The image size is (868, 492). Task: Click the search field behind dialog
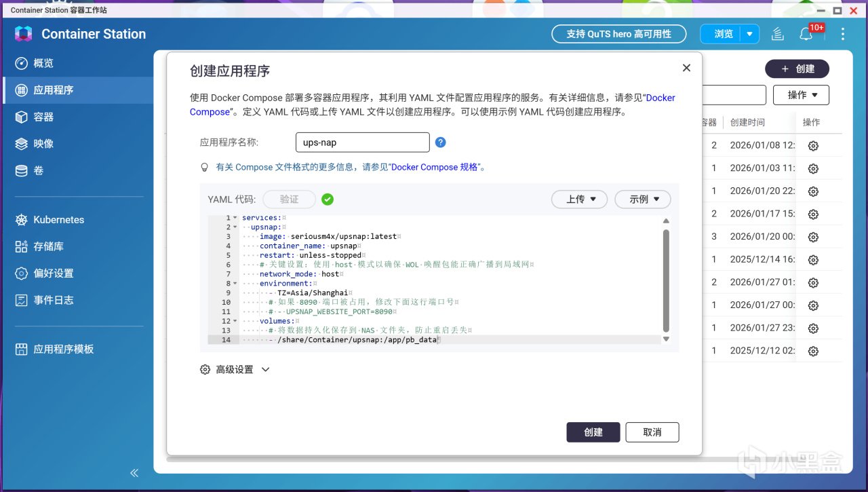click(x=734, y=95)
